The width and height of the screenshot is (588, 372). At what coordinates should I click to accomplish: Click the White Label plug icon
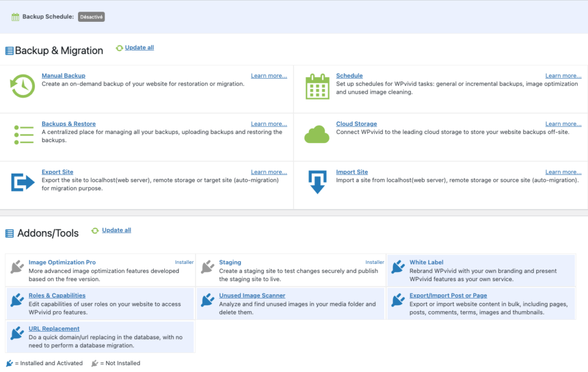point(398,267)
